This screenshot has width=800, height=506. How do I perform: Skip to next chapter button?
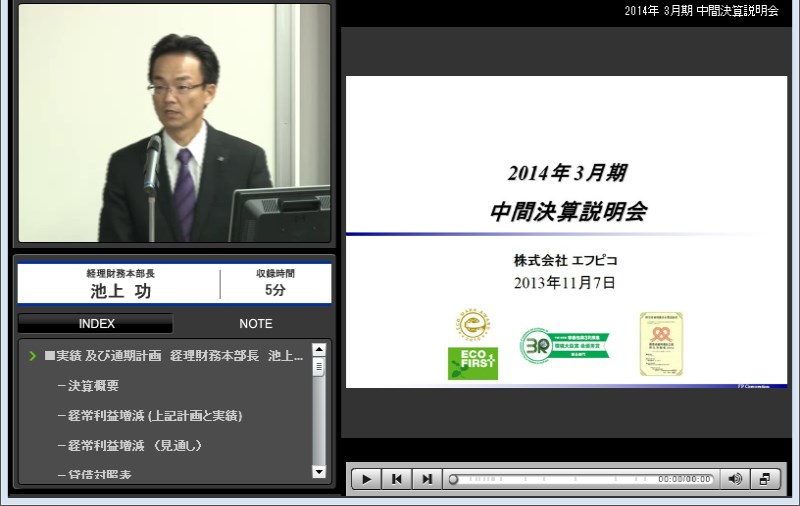[x=427, y=479]
